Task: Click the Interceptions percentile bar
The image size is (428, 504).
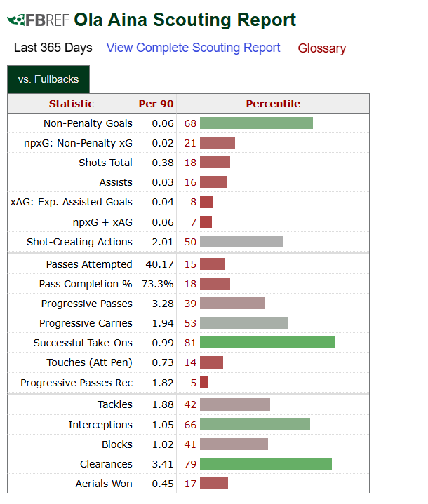Action: point(255,425)
